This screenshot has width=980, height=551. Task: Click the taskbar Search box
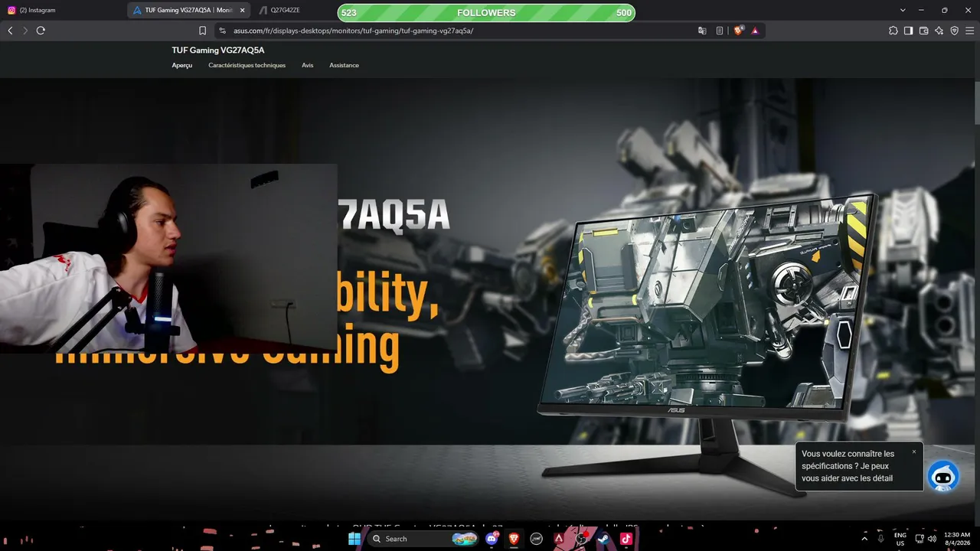coord(423,539)
